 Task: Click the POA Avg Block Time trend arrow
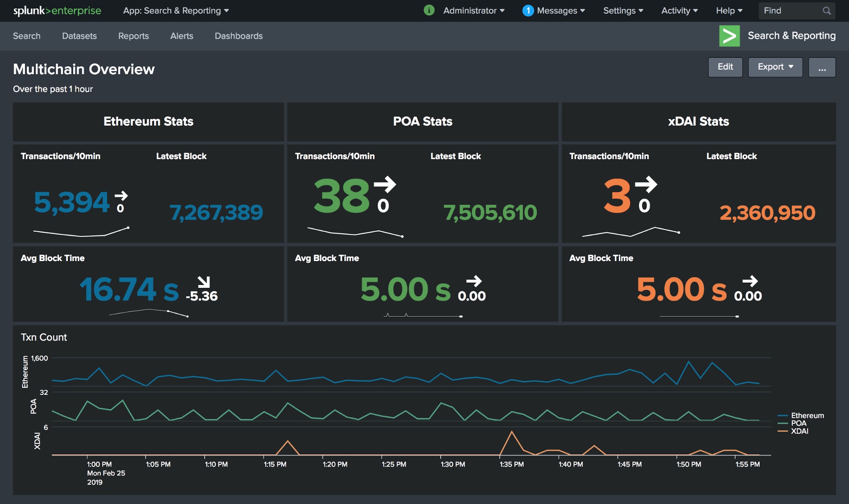pos(474,281)
